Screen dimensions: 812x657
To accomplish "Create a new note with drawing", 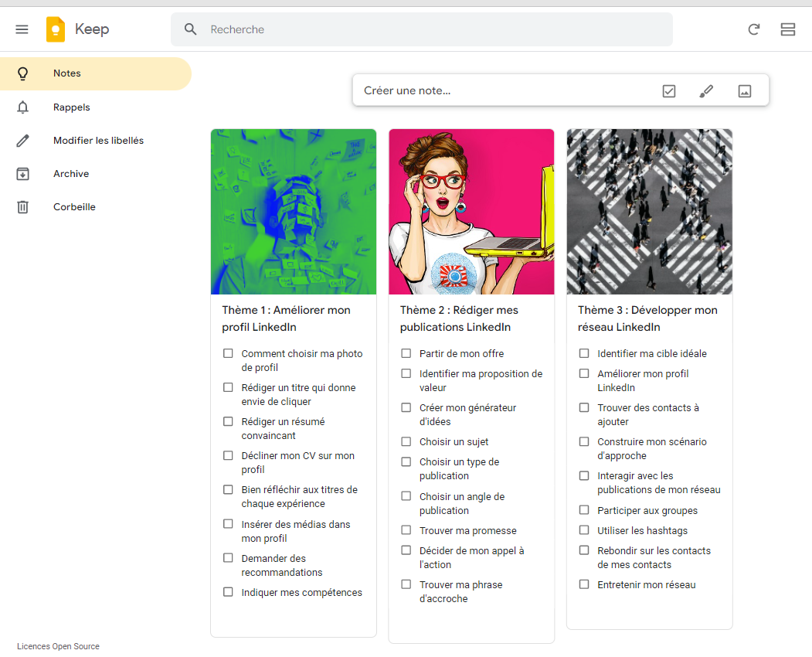I will (706, 91).
